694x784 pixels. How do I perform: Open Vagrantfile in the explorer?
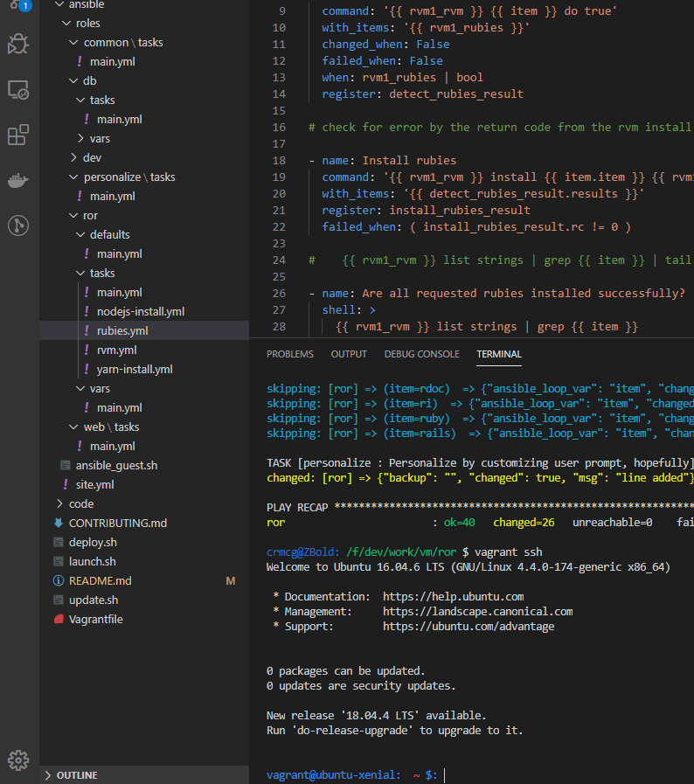click(95, 619)
